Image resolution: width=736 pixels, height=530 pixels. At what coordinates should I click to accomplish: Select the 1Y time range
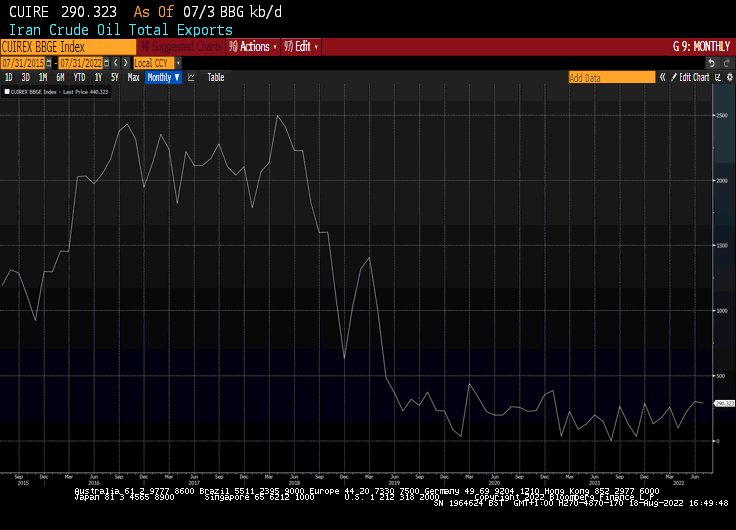click(98, 77)
